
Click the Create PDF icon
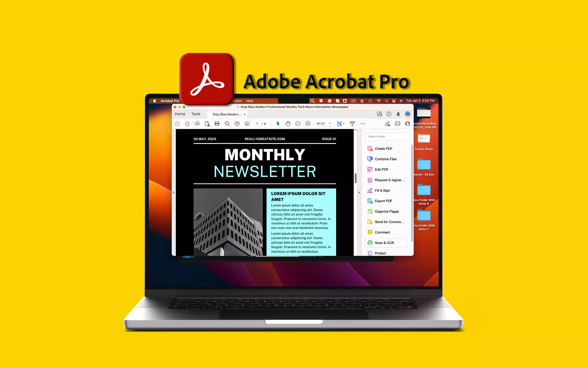pos(370,148)
